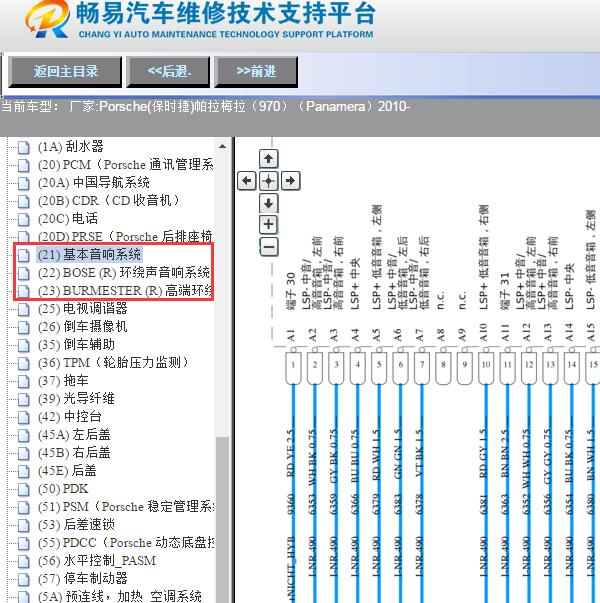This screenshot has height=603, width=600.
Task: Open (5A) 预连线, 加热 空调系统 entry
Action: (120, 596)
